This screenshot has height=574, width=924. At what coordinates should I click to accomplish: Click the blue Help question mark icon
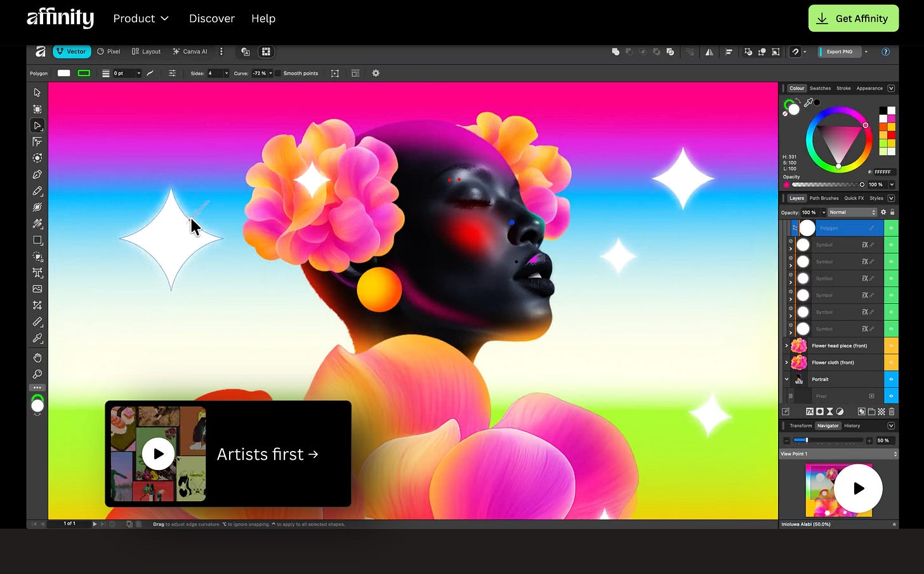tap(885, 52)
